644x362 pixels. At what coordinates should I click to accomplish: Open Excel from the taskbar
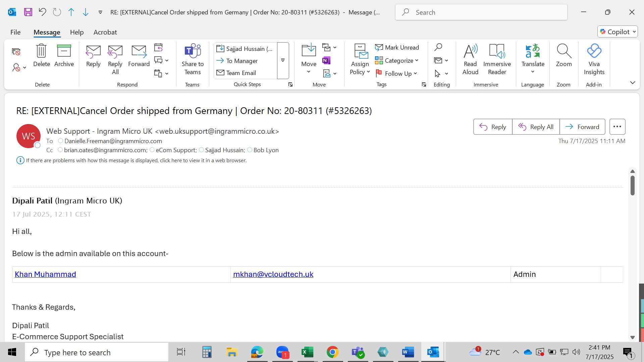pyautogui.click(x=307, y=352)
